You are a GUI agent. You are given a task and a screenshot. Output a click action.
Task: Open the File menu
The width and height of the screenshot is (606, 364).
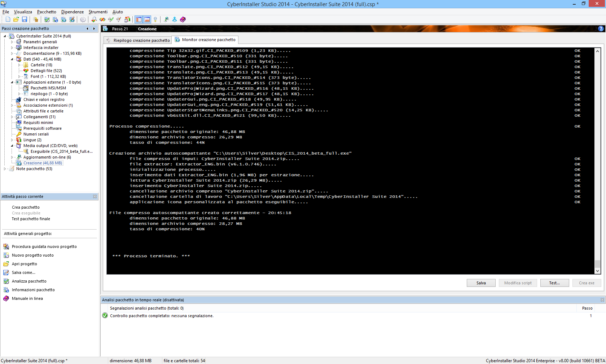(x=6, y=12)
